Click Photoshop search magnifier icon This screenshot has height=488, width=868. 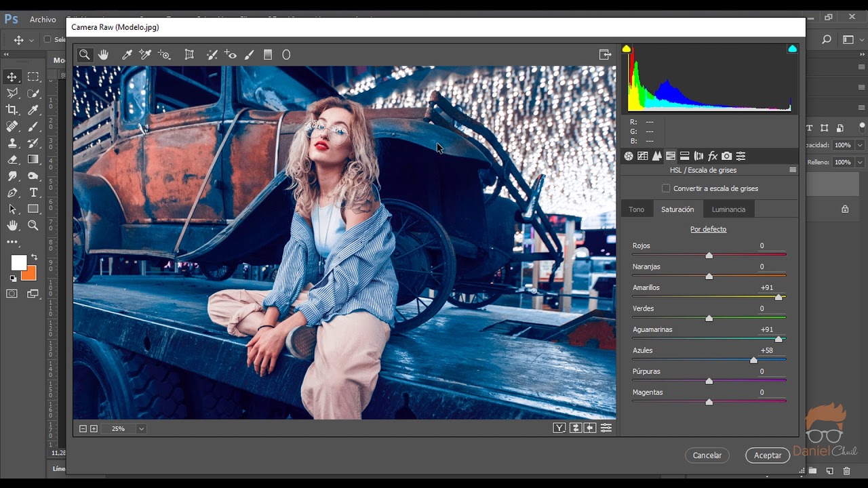coord(826,40)
